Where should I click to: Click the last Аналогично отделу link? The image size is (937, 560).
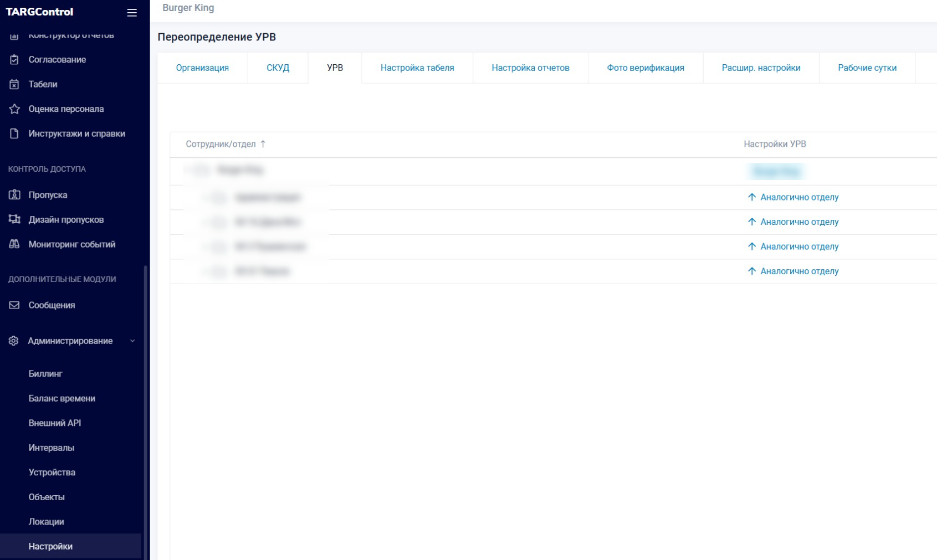tap(798, 271)
